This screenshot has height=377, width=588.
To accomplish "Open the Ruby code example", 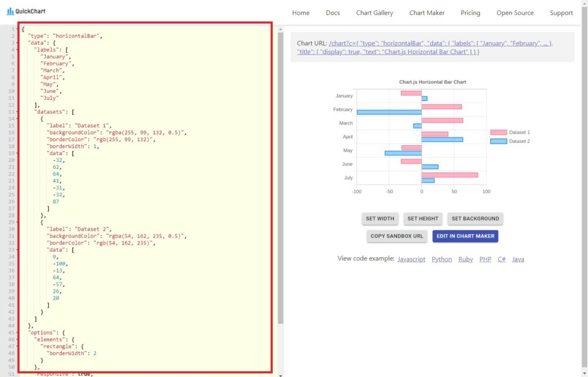I will coord(466,259).
